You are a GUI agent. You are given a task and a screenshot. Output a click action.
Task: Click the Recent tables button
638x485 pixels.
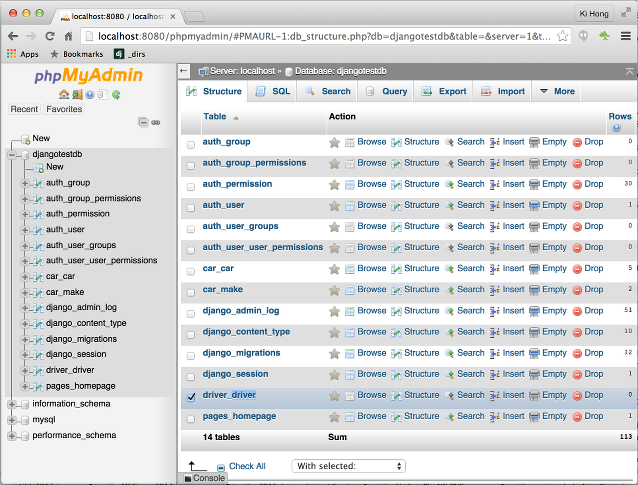coord(24,109)
